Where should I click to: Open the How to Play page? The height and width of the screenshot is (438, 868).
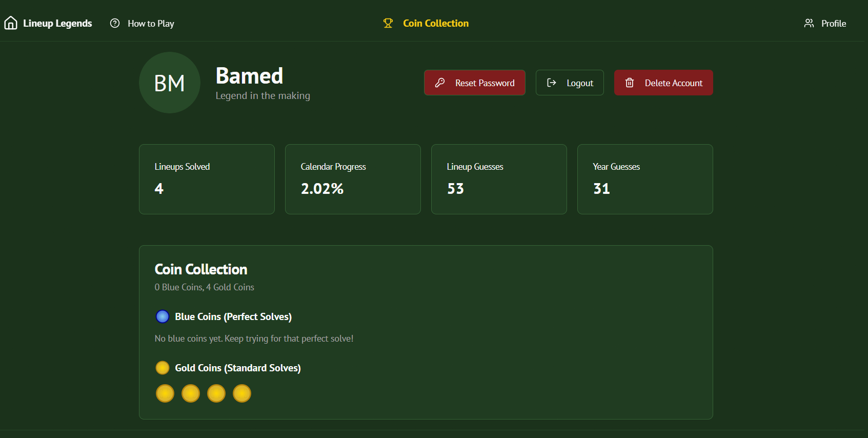(x=151, y=24)
